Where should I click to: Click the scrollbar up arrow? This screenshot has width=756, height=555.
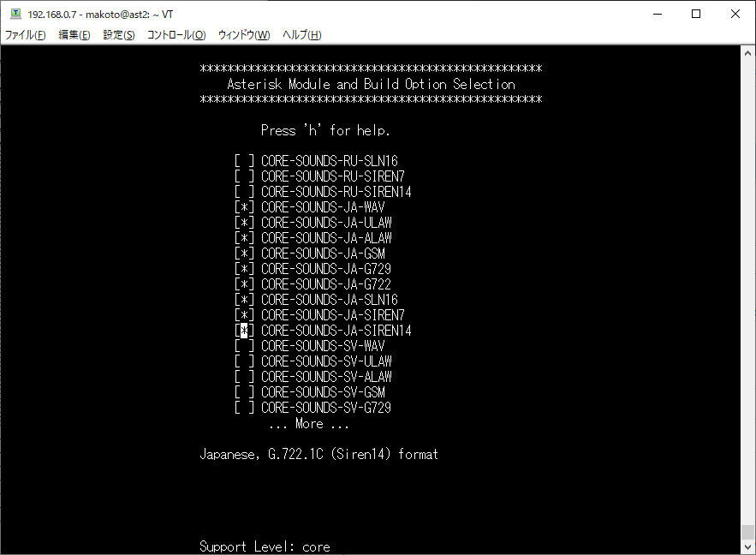click(x=747, y=52)
